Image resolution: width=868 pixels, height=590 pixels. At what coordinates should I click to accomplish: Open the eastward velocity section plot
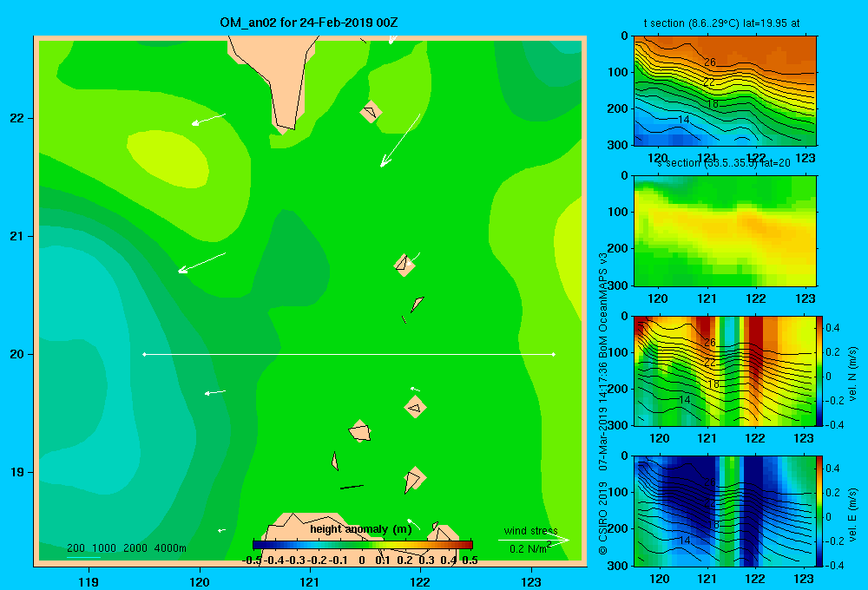(x=725, y=511)
